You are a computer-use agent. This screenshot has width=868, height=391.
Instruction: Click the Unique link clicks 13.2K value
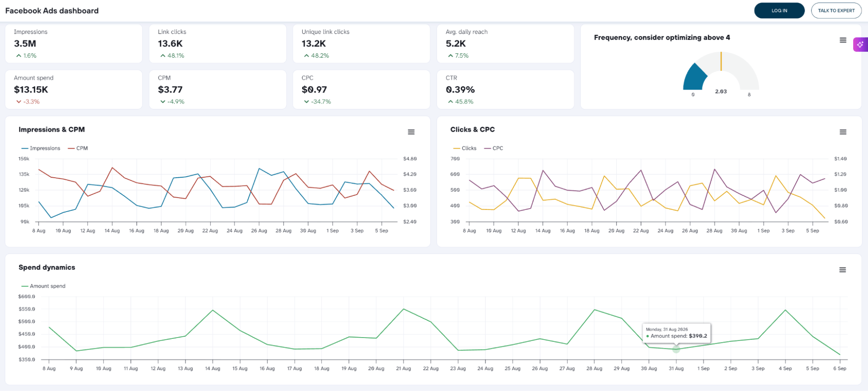click(314, 43)
